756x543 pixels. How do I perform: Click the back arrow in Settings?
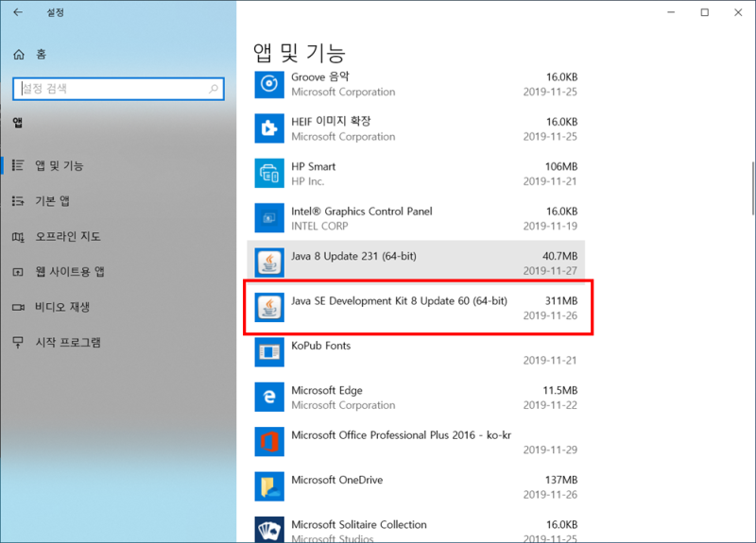click(x=18, y=12)
